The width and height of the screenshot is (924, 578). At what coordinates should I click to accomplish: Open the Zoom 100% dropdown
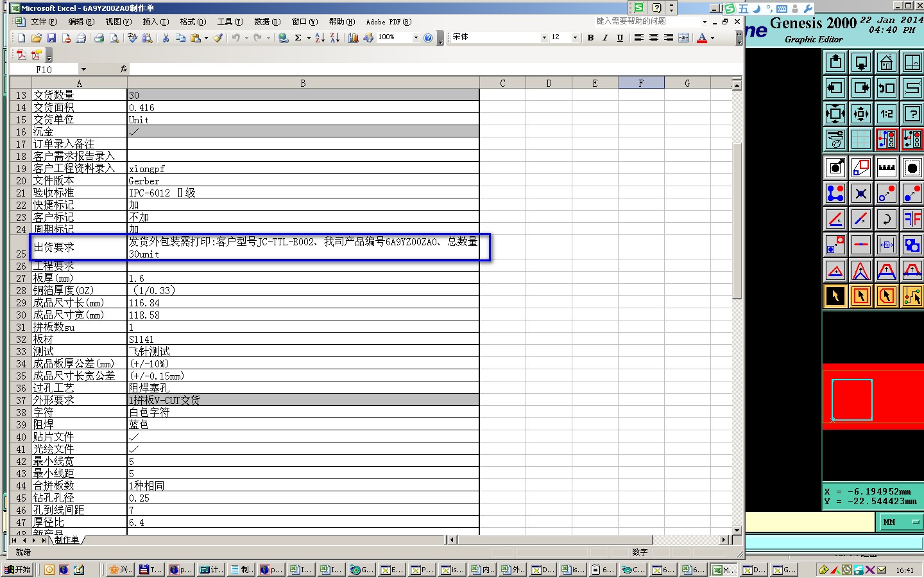[x=416, y=38]
